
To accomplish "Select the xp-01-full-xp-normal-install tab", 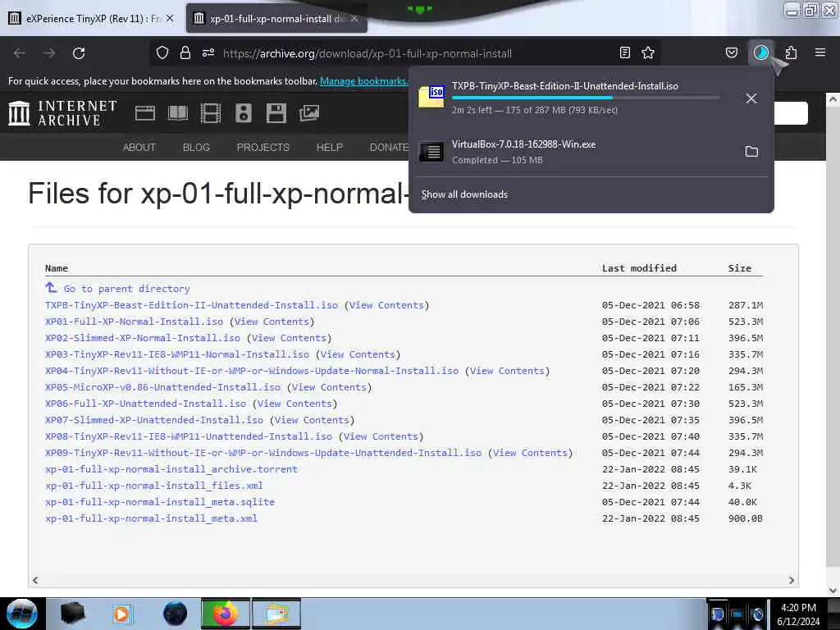I will 276,19.
